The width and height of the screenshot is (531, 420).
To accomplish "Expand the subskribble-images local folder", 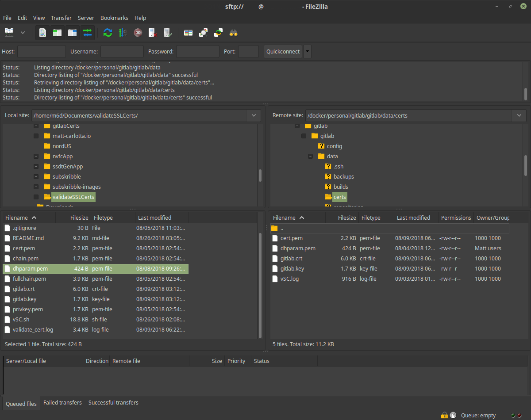I will click(36, 187).
